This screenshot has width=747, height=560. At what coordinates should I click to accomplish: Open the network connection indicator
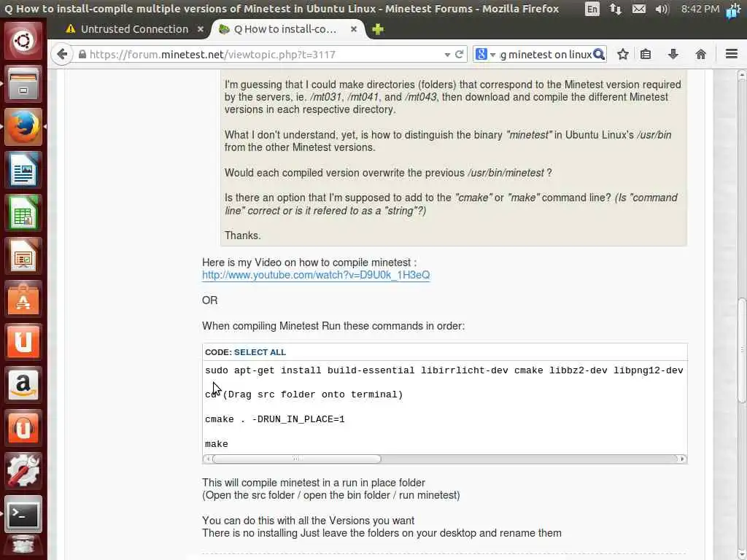[x=616, y=9]
